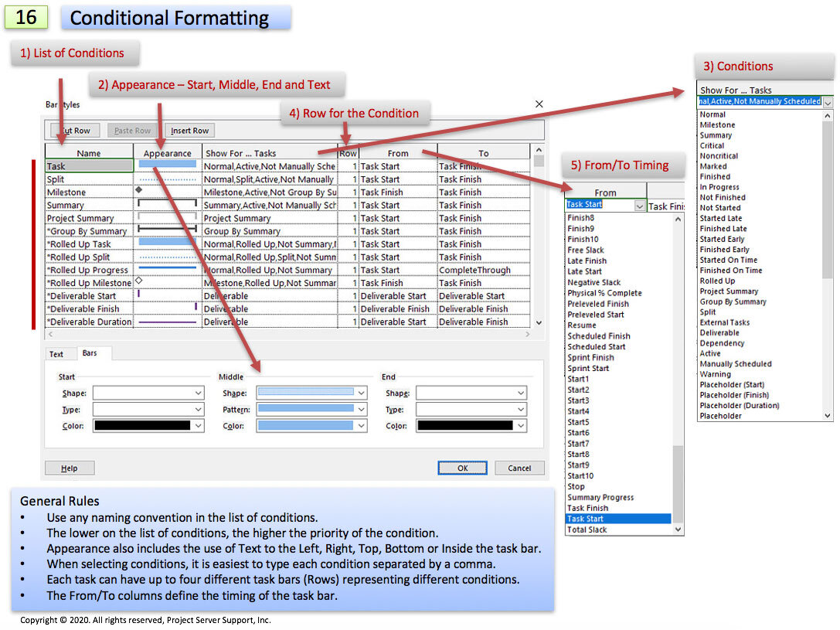The image size is (840, 630).
Task: Click the Insert Row button
Action: pos(189,130)
